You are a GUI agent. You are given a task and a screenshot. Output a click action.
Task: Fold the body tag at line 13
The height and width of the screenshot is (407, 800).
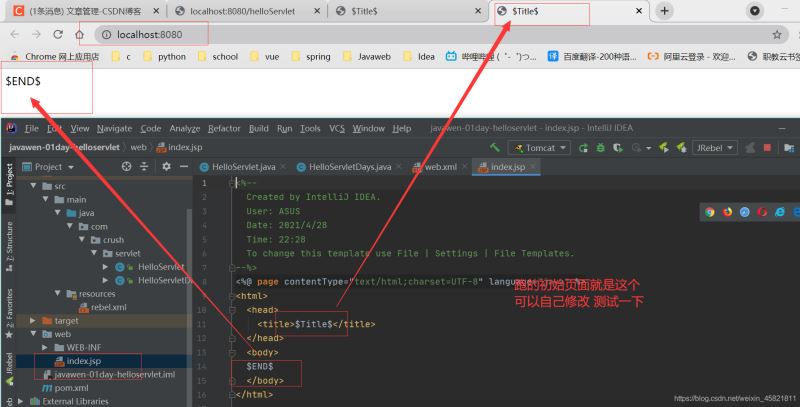pos(232,352)
